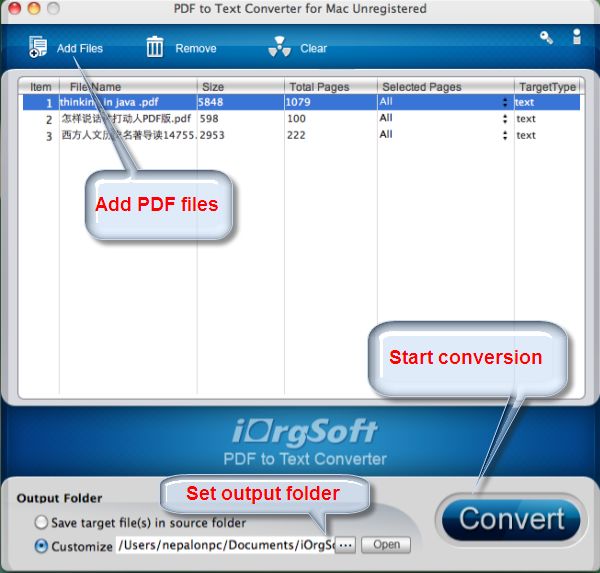600x573 pixels.
Task: Click size value 598
Action: [209, 119]
